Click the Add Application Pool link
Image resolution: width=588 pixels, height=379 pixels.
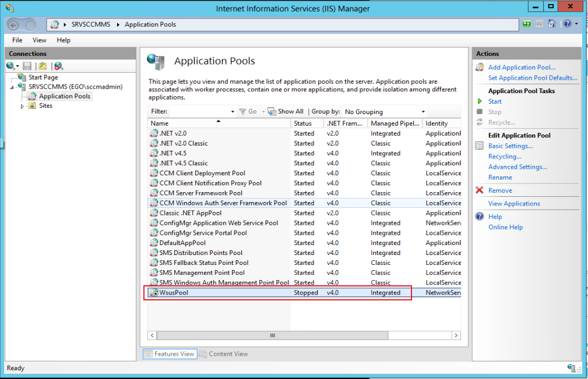[x=522, y=68]
